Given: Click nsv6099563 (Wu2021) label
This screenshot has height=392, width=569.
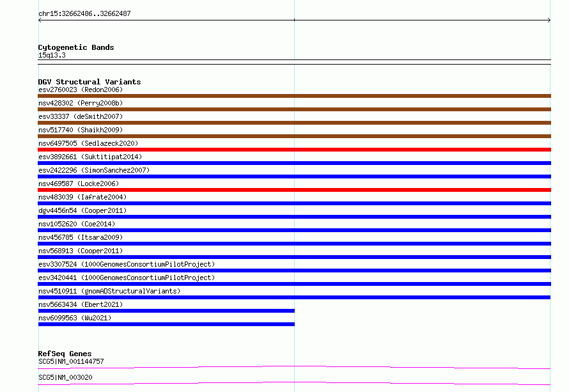Looking at the screenshot, I should (x=75, y=318).
